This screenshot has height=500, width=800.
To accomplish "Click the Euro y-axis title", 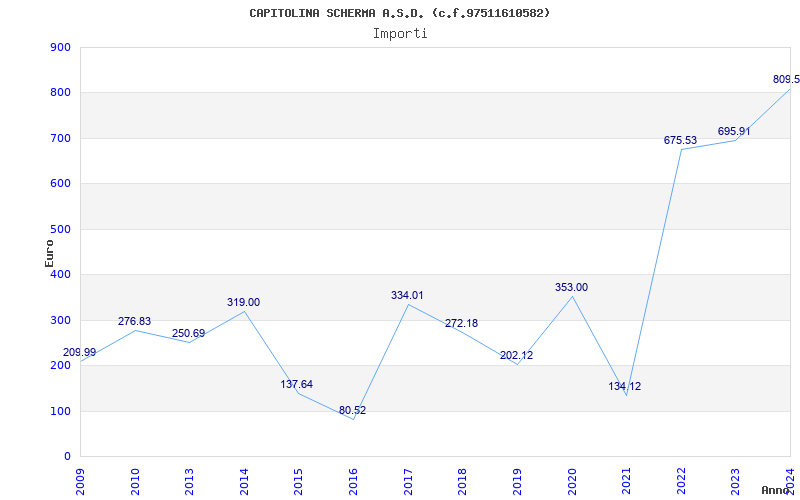I will (x=49, y=253).
